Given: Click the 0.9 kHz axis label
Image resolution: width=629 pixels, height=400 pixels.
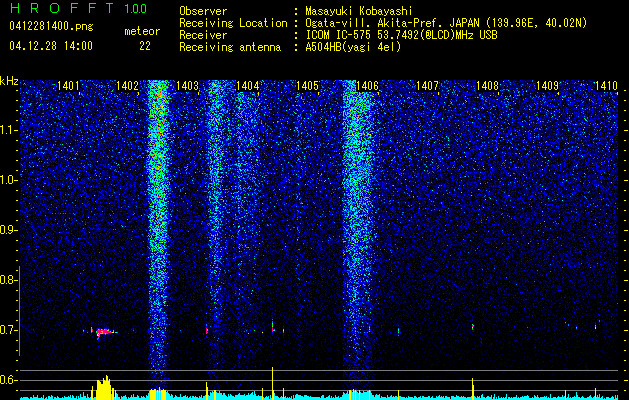Looking at the screenshot, I should point(7,230).
